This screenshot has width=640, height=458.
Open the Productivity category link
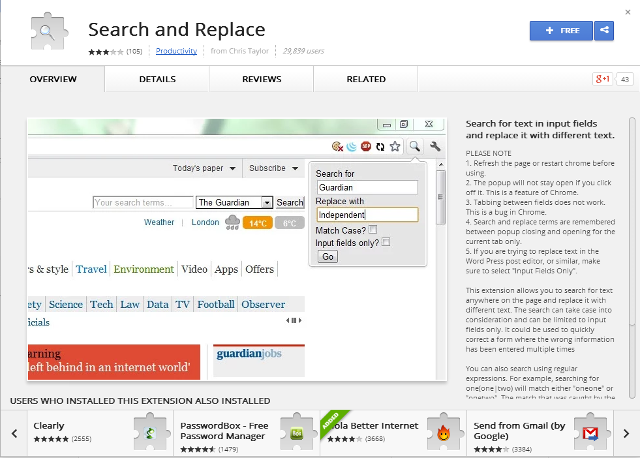click(x=176, y=51)
